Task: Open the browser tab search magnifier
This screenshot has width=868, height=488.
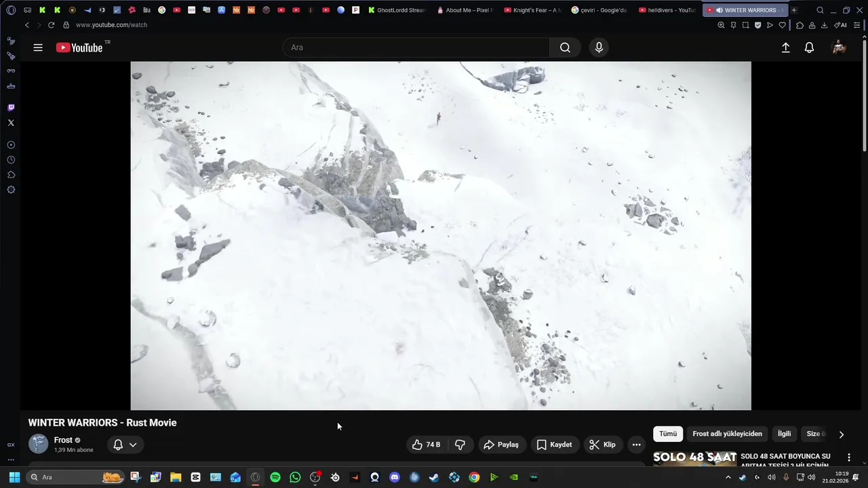Action: 820,10
